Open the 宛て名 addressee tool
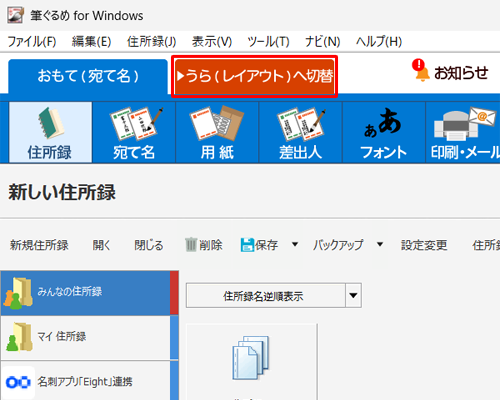Viewport: 500px width, 400px height. click(x=134, y=132)
